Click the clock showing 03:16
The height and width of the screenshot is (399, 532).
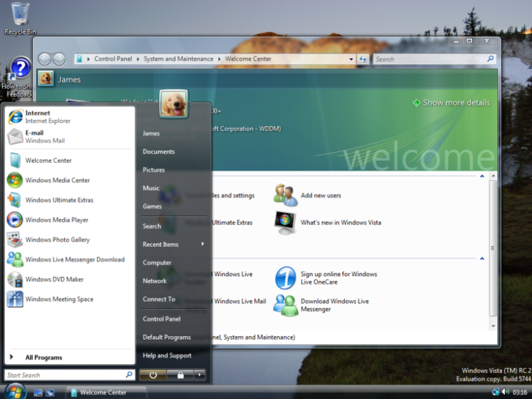520,392
